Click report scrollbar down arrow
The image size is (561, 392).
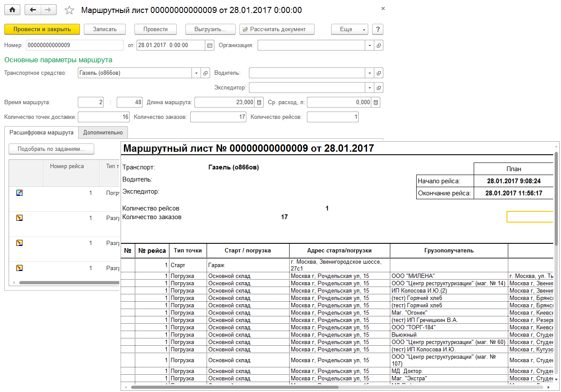[557, 379]
